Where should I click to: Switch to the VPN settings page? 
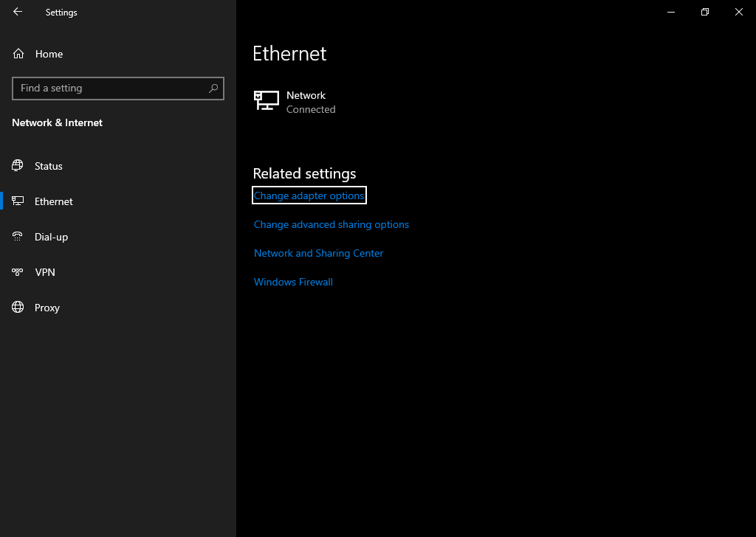pos(45,272)
